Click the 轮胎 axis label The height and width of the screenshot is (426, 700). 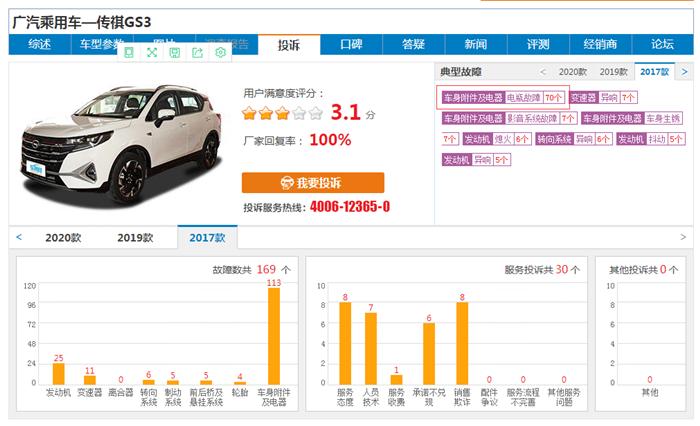click(x=240, y=393)
